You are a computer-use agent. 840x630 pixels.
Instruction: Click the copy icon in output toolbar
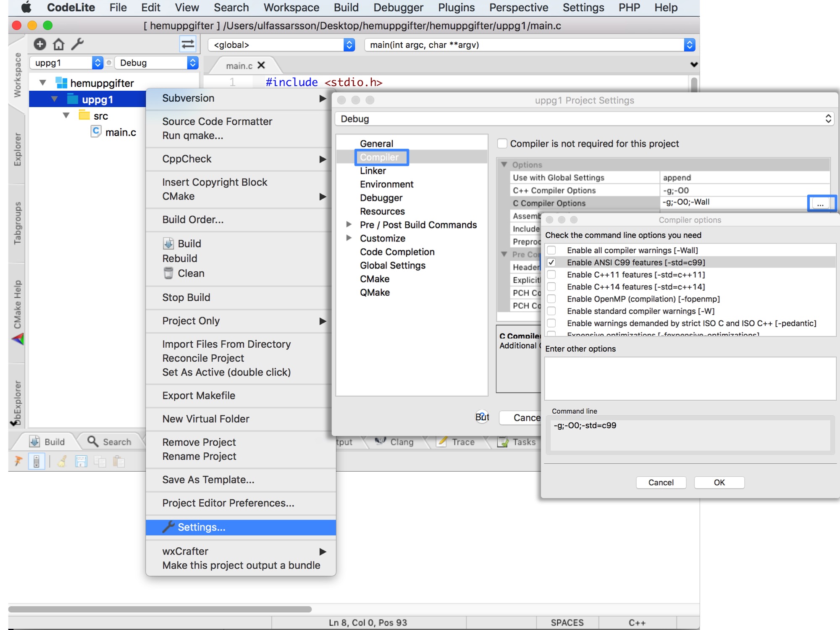[100, 462]
